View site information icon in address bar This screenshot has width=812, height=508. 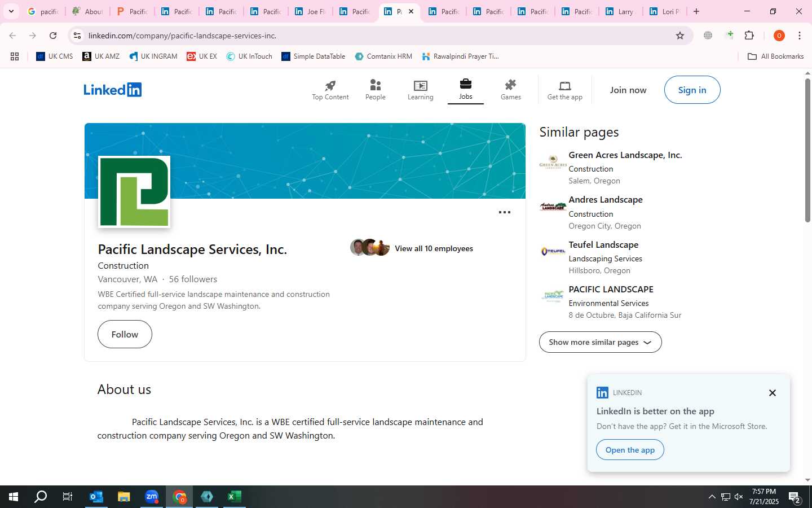click(77, 36)
